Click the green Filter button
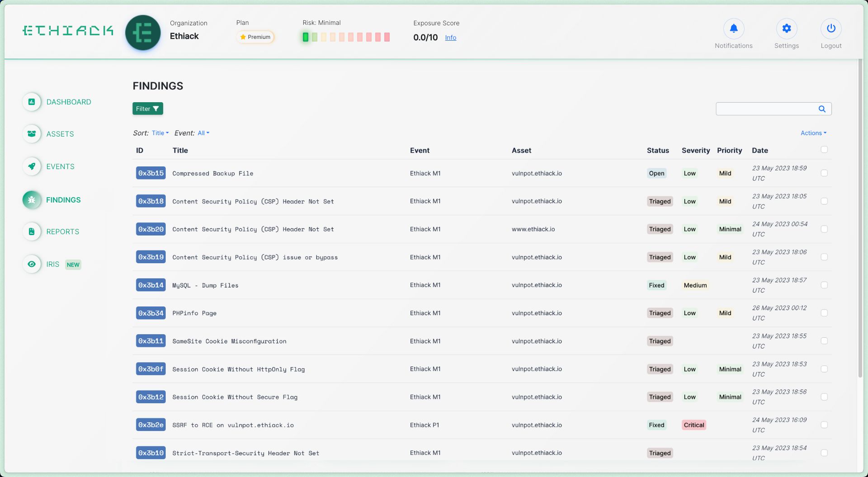 coord(147,109)
